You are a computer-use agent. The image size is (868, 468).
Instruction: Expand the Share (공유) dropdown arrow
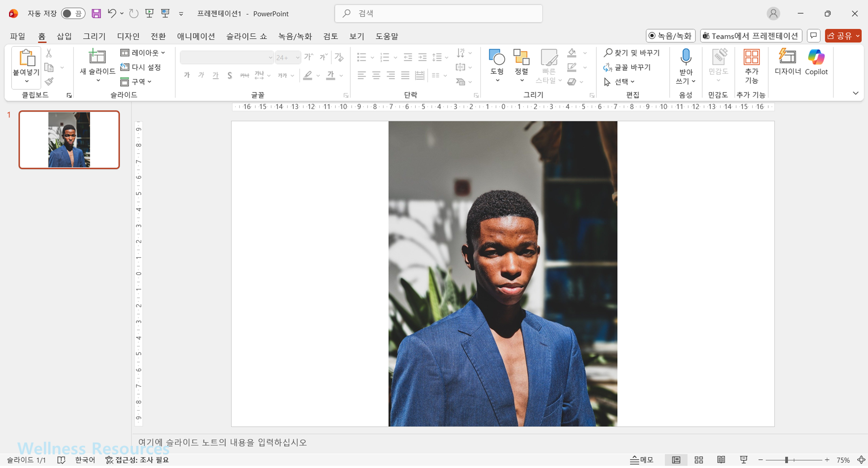(x=858, y=36)
